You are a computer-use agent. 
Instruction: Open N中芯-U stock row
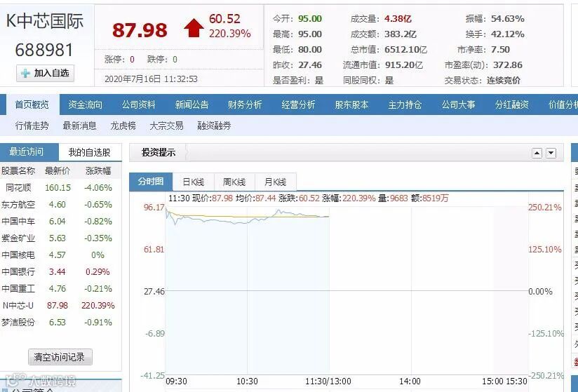click(x=59, y=306)
